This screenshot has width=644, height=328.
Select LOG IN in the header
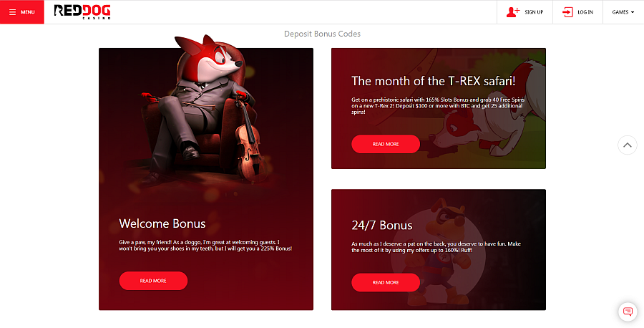[x=585, y=12]
